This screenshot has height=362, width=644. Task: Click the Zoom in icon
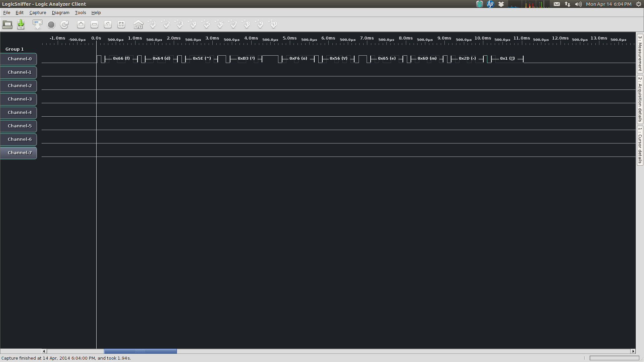point(81,24)
